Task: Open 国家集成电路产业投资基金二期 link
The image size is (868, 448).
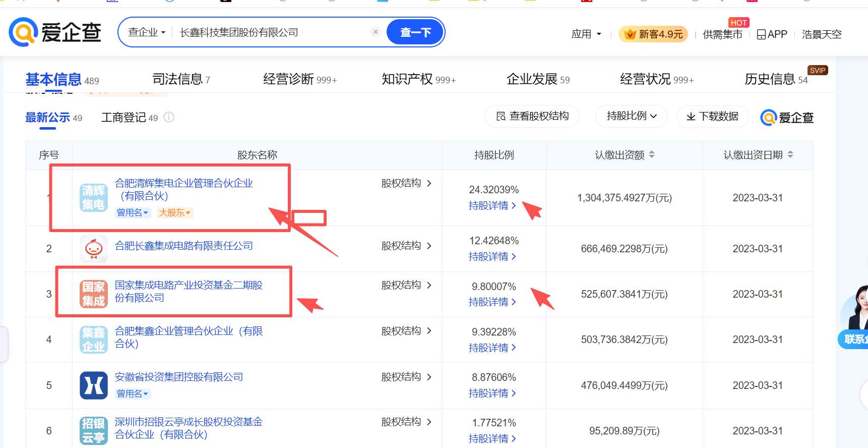Action: pyautogui.click(x=189, y=291)
